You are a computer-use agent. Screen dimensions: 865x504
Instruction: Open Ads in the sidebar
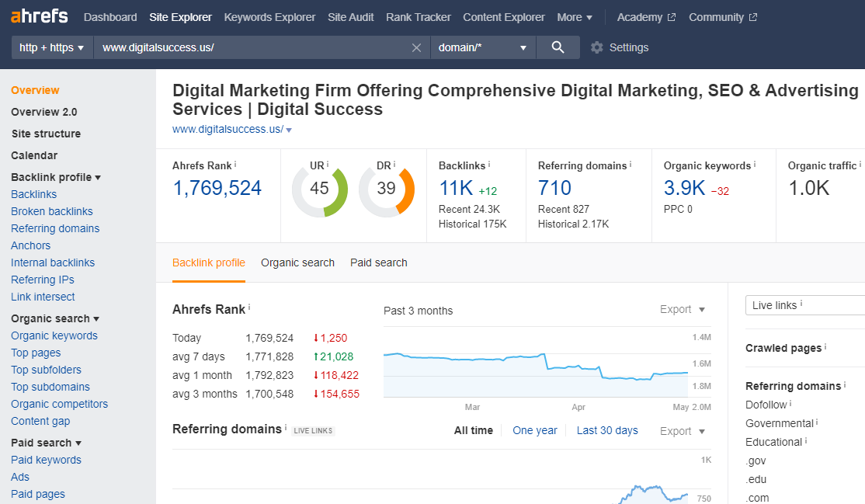tap(20, 477)
